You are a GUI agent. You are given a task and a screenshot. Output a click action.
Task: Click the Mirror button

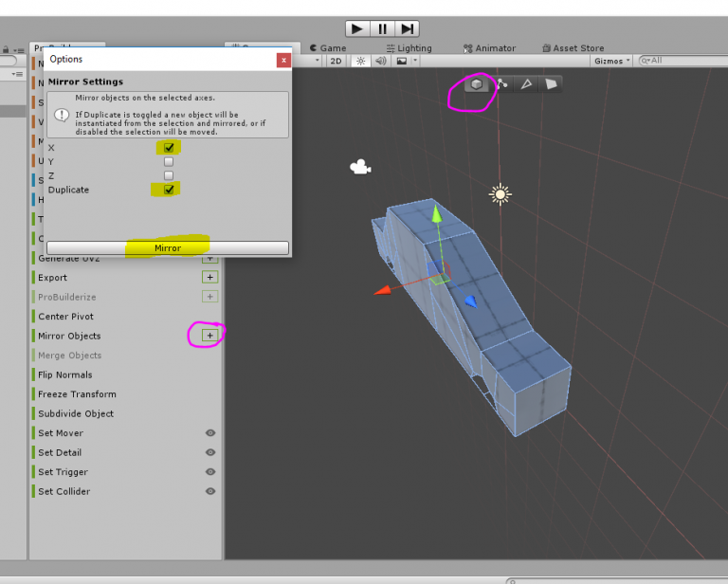coord(168,247)
